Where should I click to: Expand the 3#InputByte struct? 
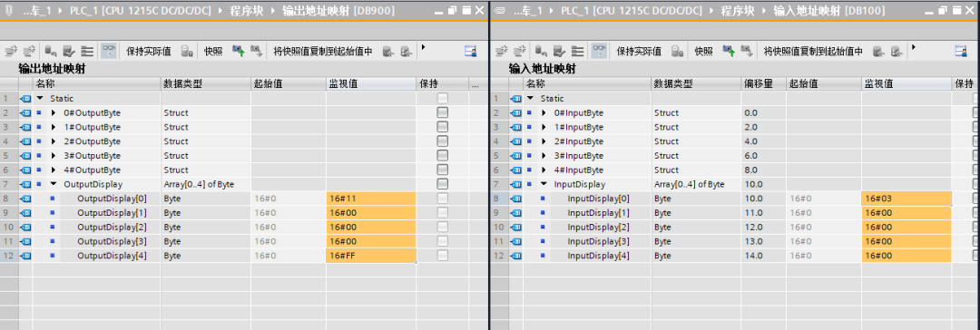point(544,156)
